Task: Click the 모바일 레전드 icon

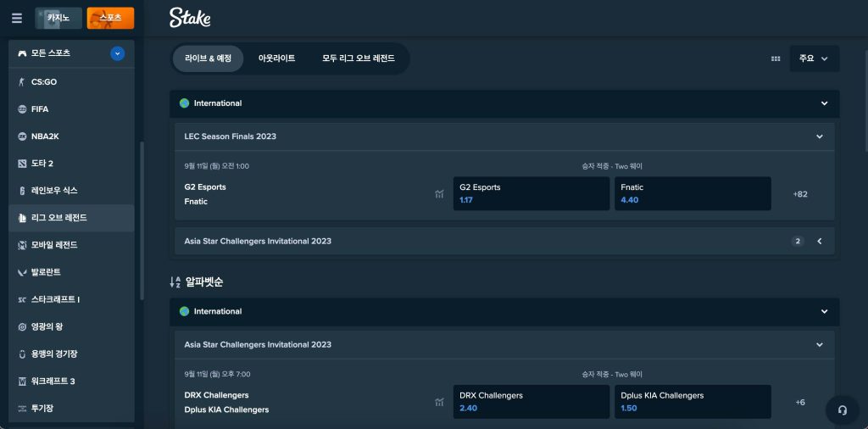Action: [x=22, y=245]
